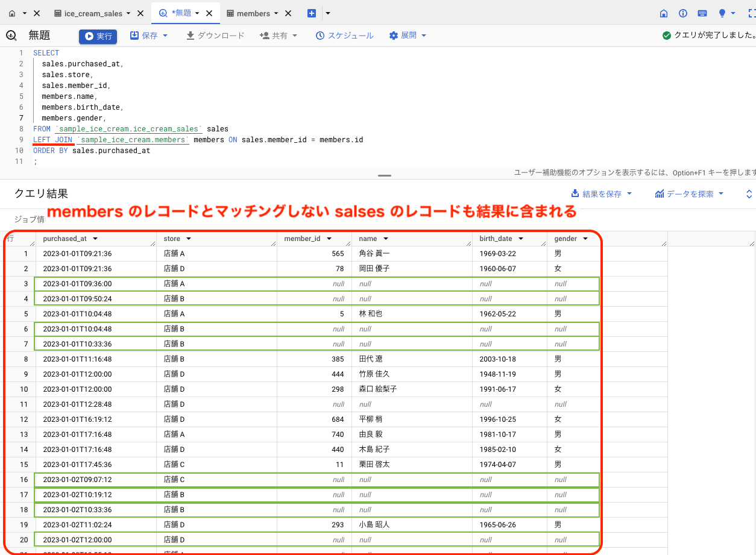The height and width of the screenshot is (555, 756).
Task: Add a new query tab with plus icon
Action: pos(312,13)
